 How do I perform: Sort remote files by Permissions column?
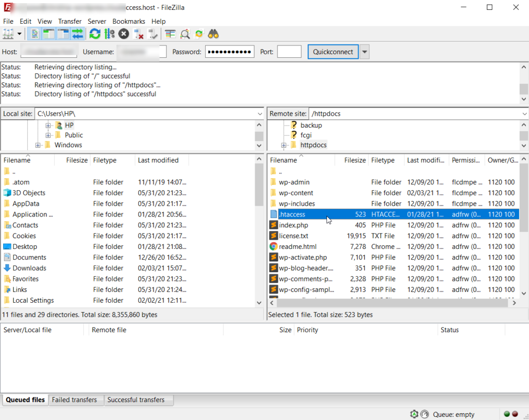click(x=466, y=160)
